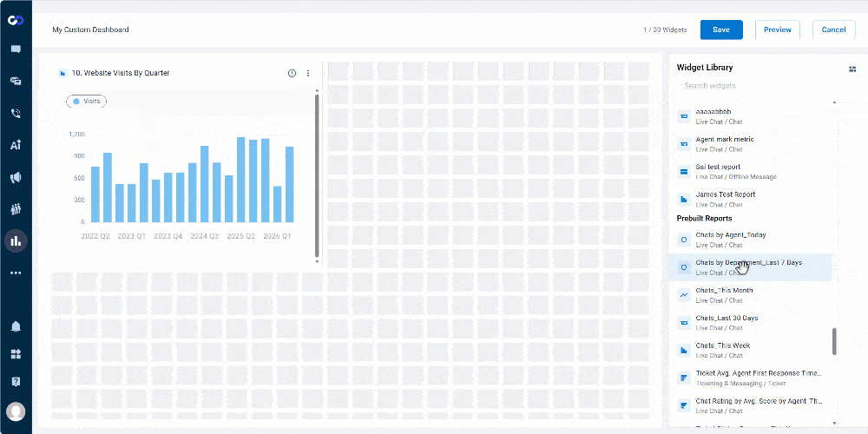868x434 pixels.
Task: Open the help question-mark sidebar icon
Action: 16,382
